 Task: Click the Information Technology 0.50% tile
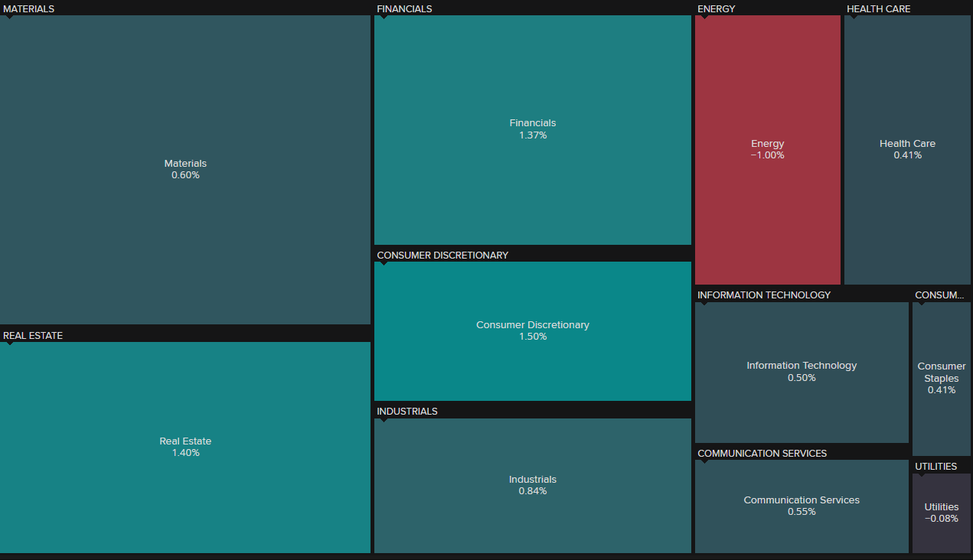802,371
